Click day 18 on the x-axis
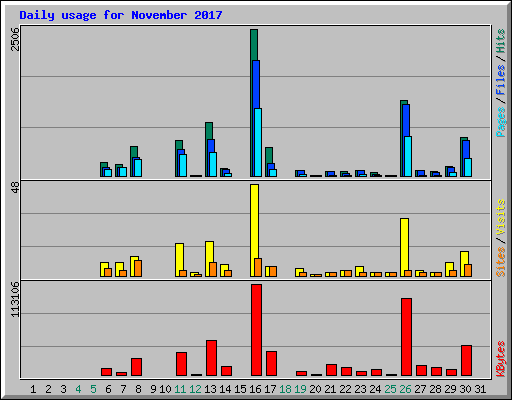This screenshot has width=512, height=400. pyautogui.click(x=285, y=389)
